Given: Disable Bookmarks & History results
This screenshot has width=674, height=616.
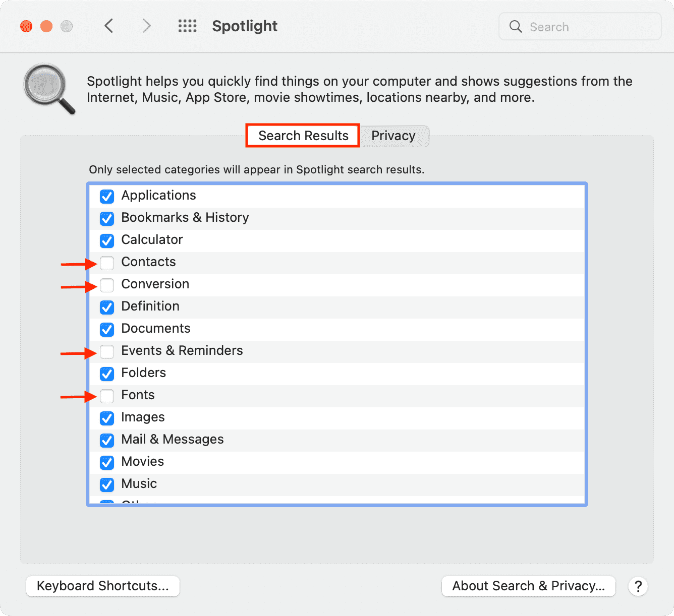Looking at the screenshot, I should click(x=107, y=218).
